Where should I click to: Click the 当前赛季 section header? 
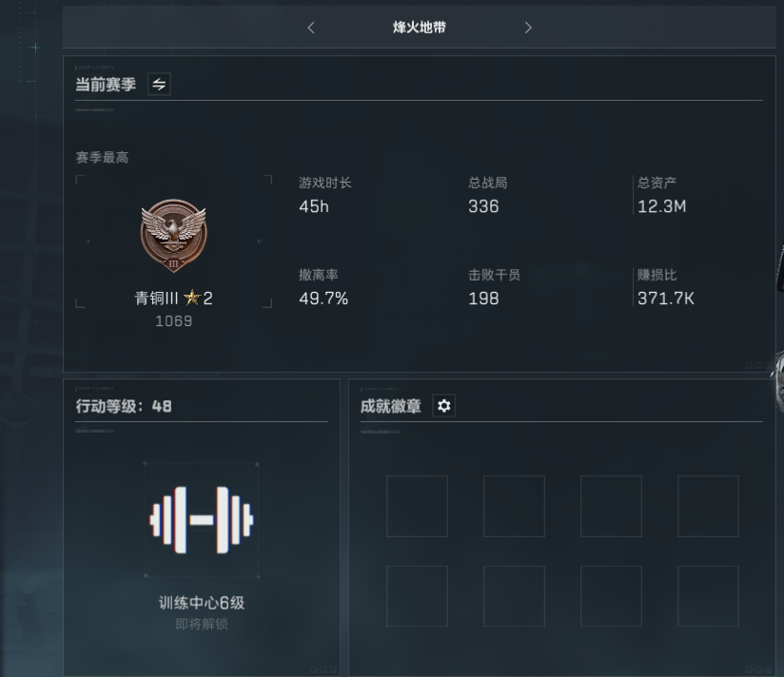tap(106, 84)
